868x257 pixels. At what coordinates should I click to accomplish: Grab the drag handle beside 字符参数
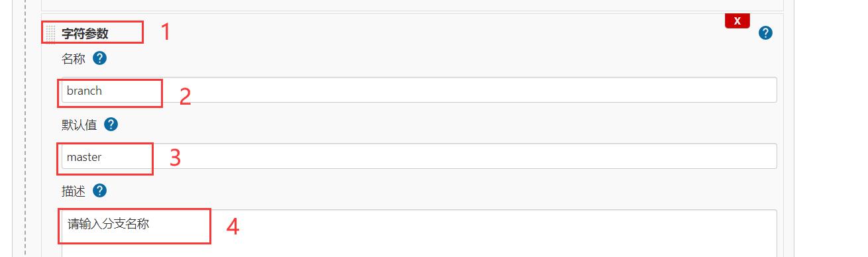click(x=50, y=33)
